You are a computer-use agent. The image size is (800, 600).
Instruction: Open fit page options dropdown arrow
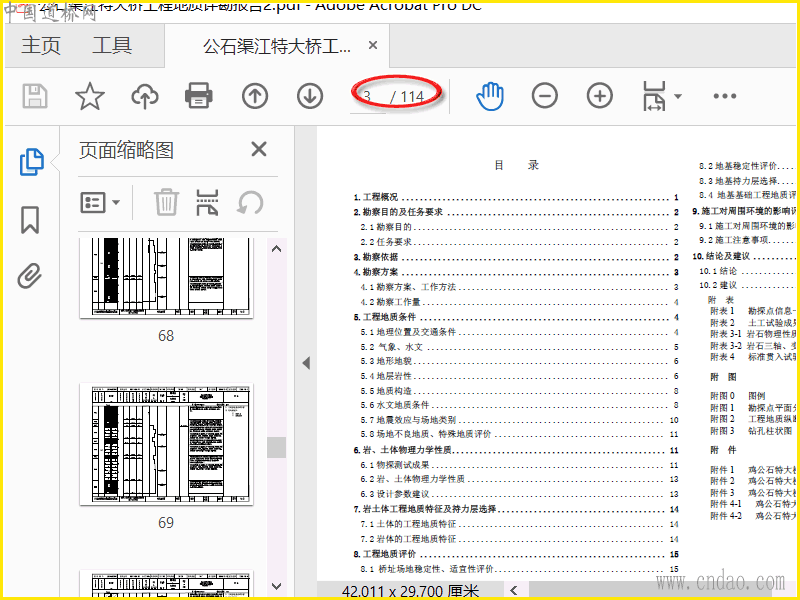tap(678, 96)
